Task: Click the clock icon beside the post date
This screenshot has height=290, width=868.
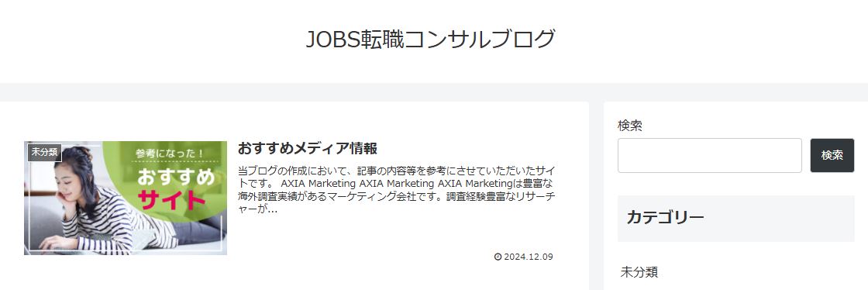Action: (497, 257)
